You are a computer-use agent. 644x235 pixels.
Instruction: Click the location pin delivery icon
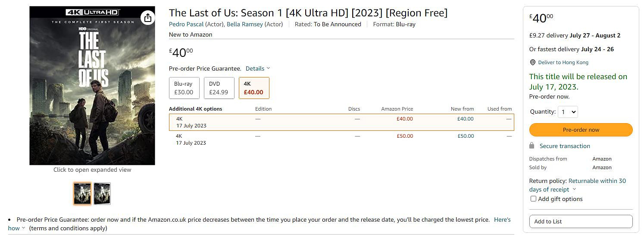click(x=533, y=62)
